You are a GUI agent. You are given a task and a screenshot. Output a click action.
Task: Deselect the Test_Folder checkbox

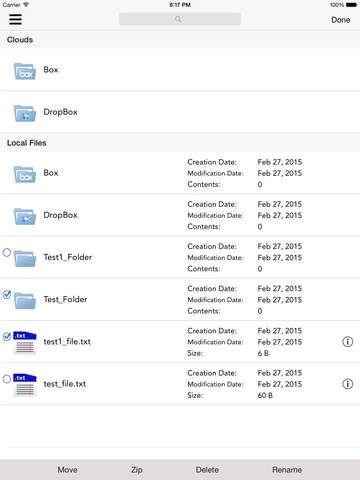tap(7, 295)
